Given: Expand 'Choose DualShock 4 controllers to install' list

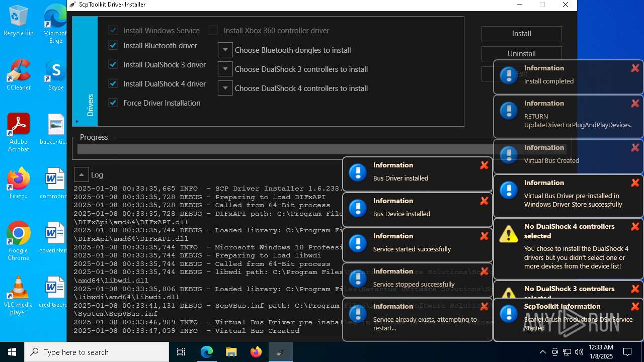Looking at the screenshot, I should point(225,88).
